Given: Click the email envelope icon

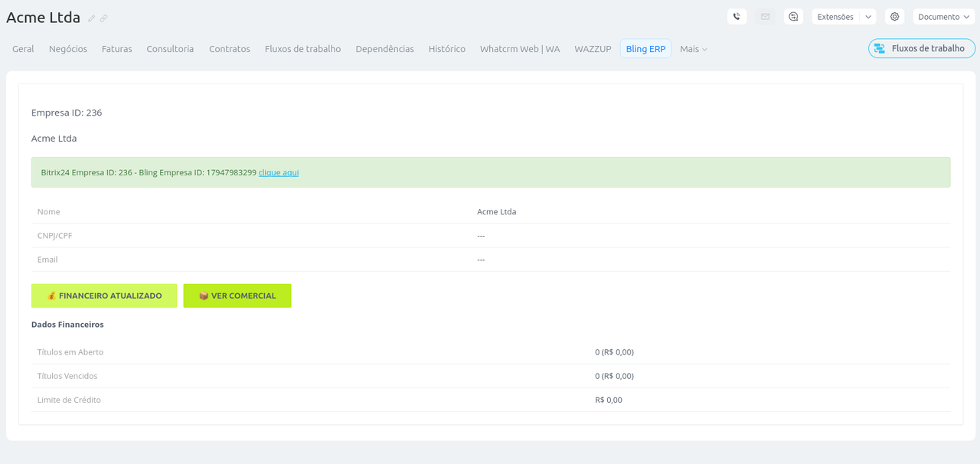Looking at the screenshot, I should click(x=765, y=17).
